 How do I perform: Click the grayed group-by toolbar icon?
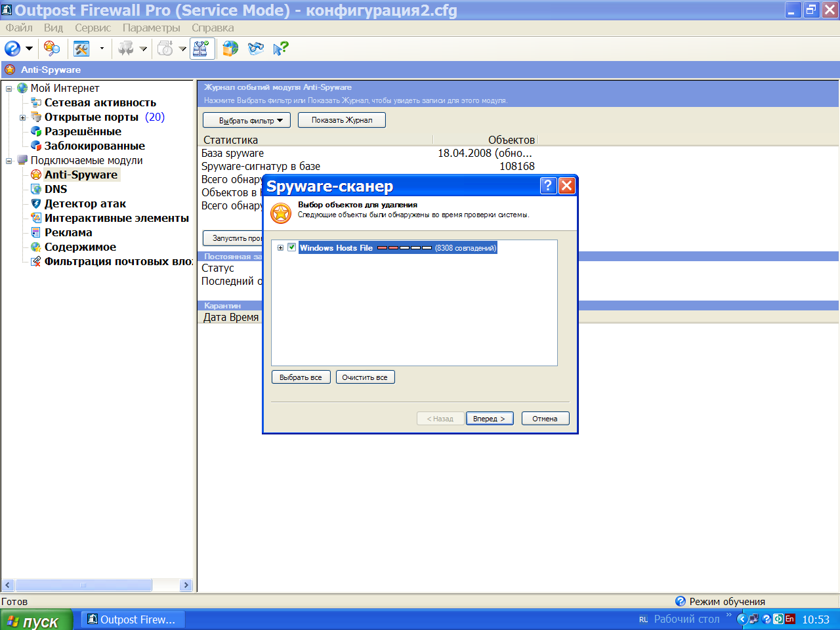[126, 49]
